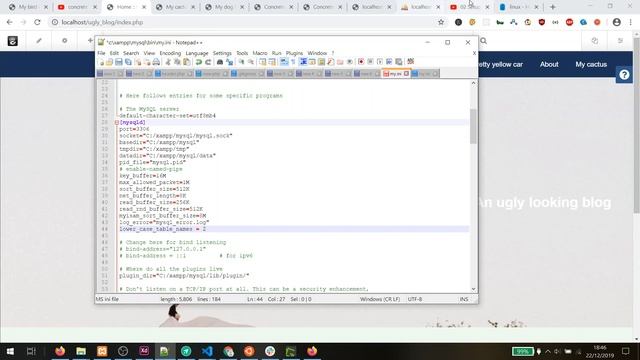
Task: Click the green Undo arrow icon
Action: [199, 62]
